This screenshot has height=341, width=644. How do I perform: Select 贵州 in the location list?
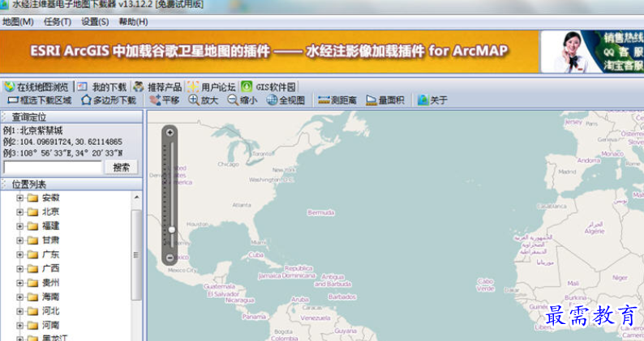(x=50, y=283)
